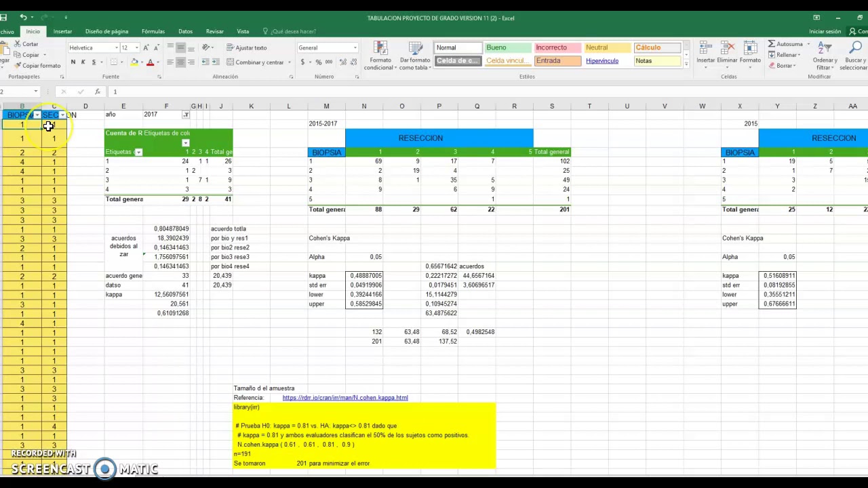
Task: Open the Name Box dropdown arrow
Action: coord(36,91)
